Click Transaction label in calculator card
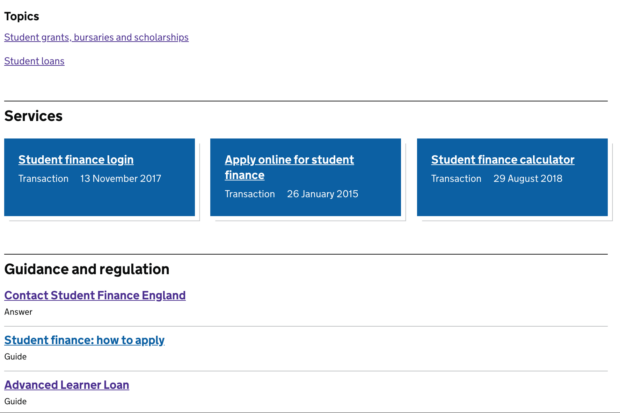620x413 pixels. pyautogui.click(x=456, y=178)
